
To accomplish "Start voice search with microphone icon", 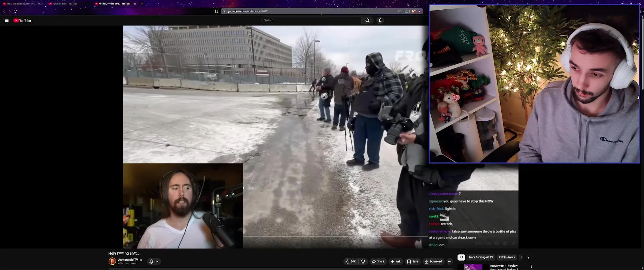I will [x=380, y=20].
